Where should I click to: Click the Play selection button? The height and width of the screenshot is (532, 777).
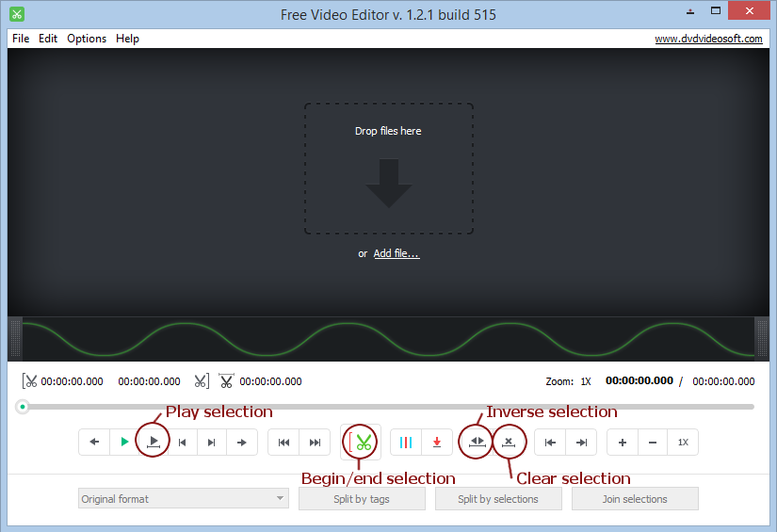tap(154, 442)
